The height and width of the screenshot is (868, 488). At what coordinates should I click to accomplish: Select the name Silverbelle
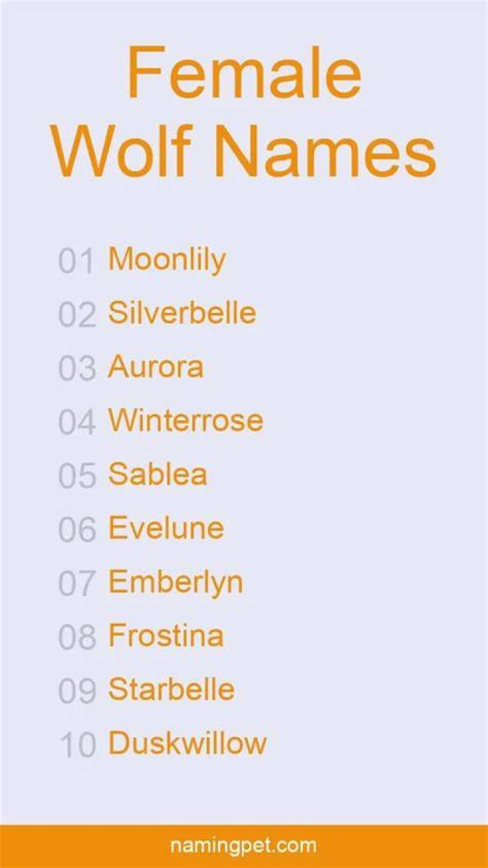[x=182, y=313]
